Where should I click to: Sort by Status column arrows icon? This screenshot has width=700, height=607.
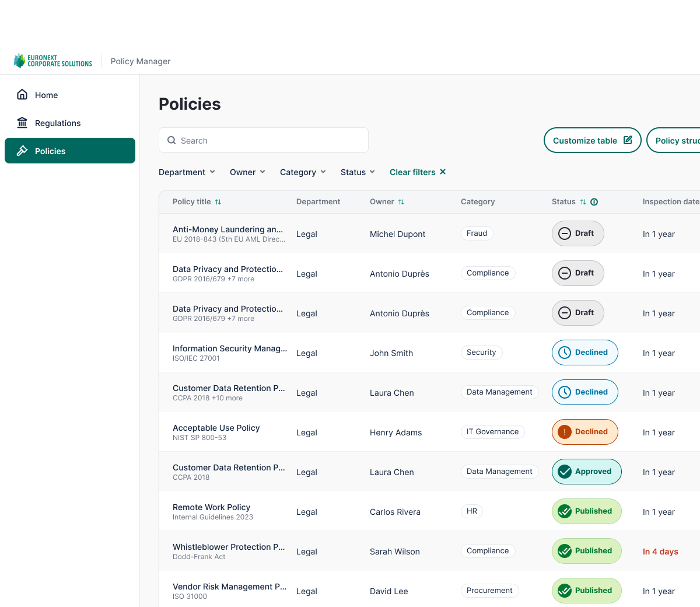(583, 202)
